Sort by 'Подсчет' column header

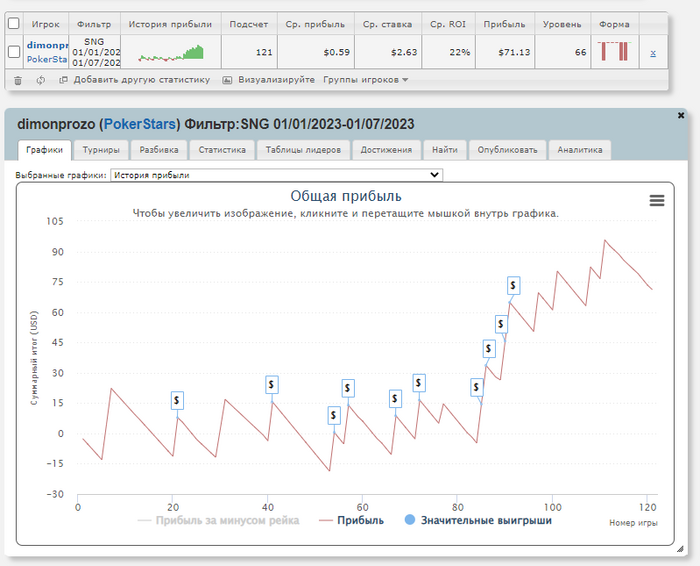(249, 24)
